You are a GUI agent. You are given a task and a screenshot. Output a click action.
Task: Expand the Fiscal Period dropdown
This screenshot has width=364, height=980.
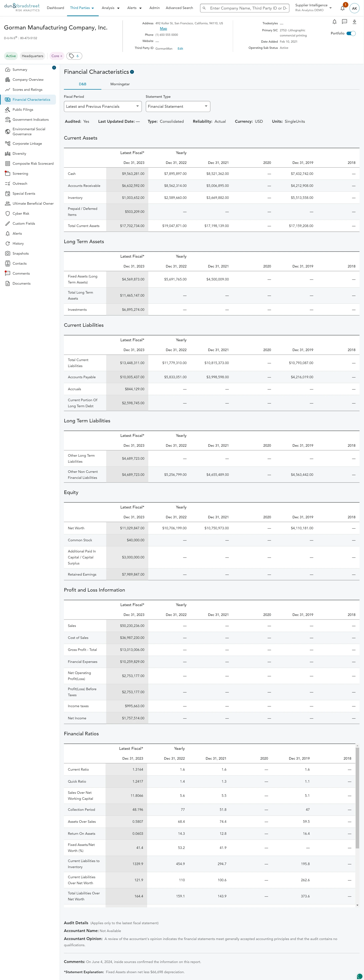tap(103, 107)
